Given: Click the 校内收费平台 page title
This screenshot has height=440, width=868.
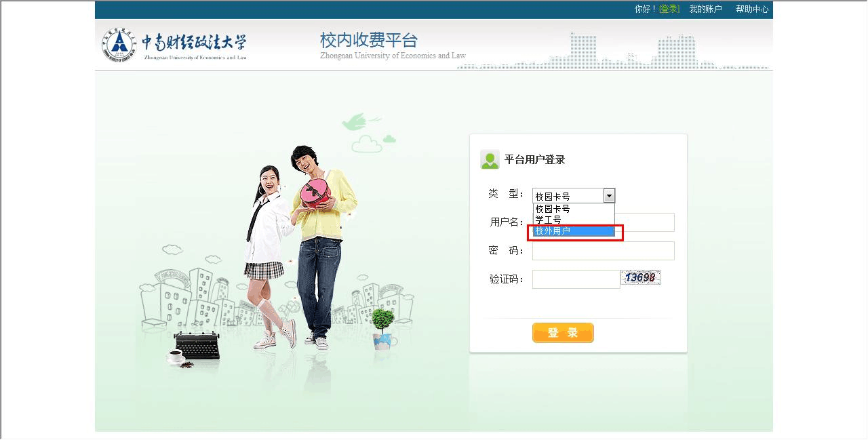Looking at the screenshot, I should click(x=369, y=40).
